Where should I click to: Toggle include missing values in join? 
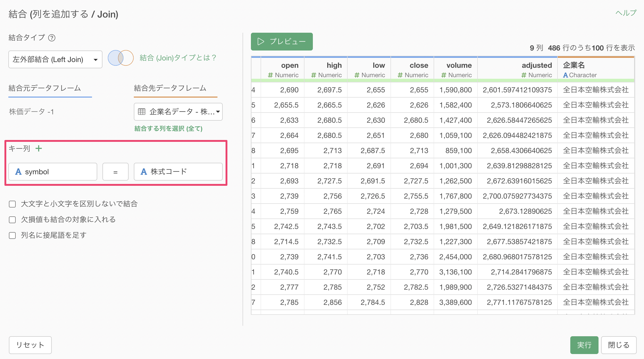click(12, 220)
